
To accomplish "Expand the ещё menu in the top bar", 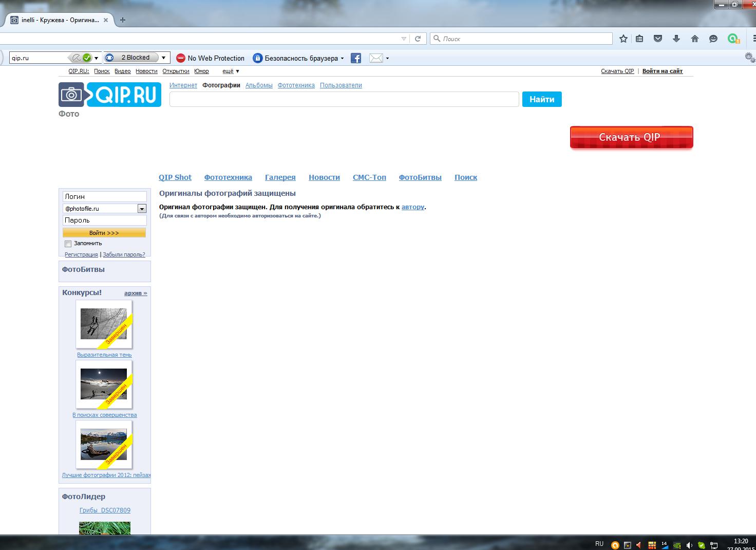I will [231, 71].
